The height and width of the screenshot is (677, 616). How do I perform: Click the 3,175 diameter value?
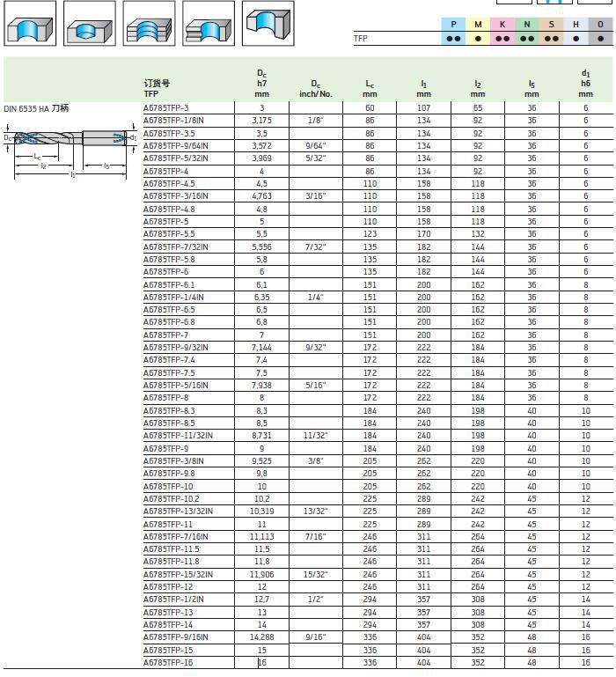(262, 121)
